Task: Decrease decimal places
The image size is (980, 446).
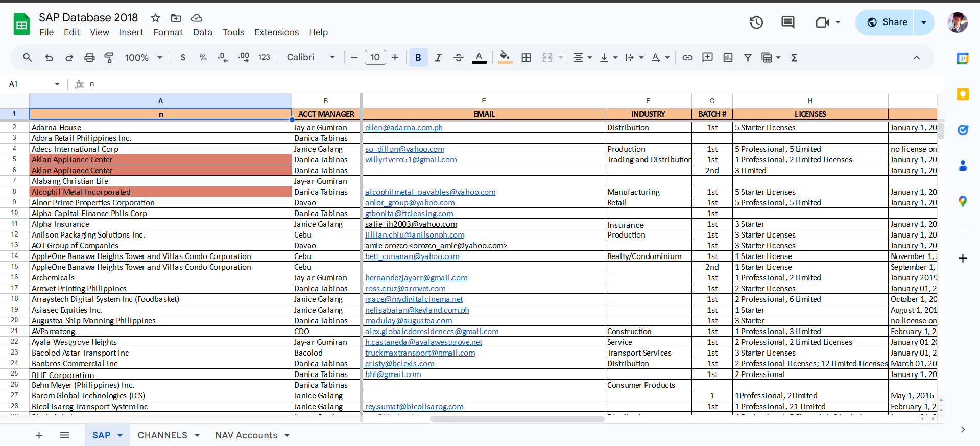Action: 223,58
